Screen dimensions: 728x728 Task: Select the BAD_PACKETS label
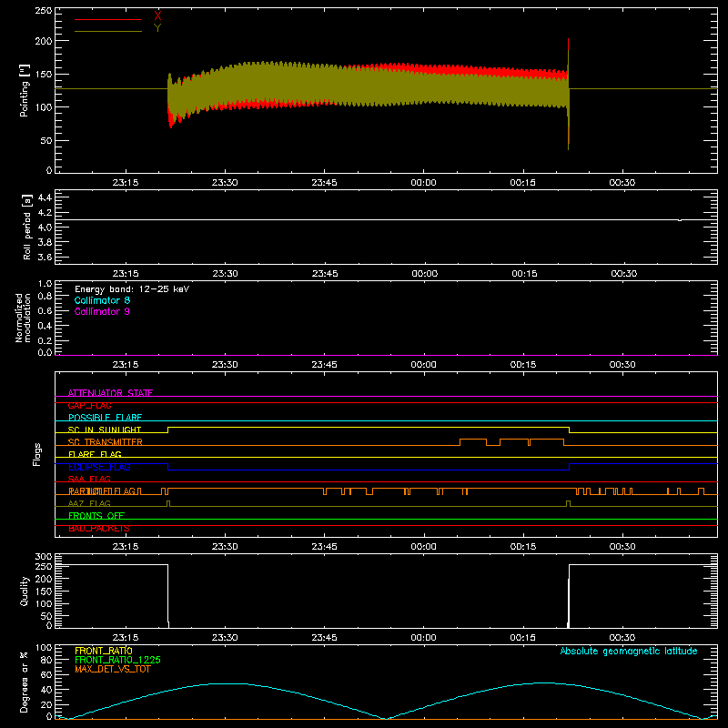(x=99, y=529)
